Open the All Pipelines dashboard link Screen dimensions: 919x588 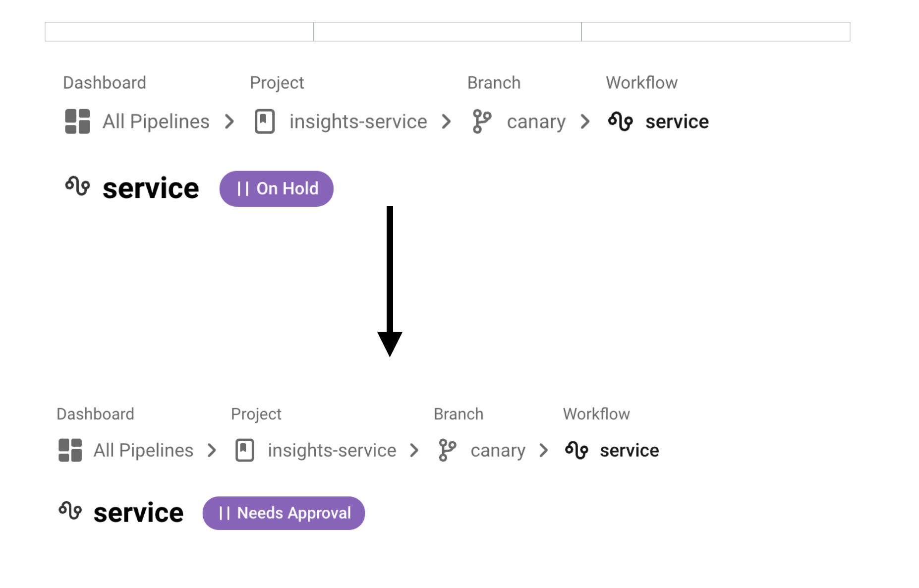point(156,121)
